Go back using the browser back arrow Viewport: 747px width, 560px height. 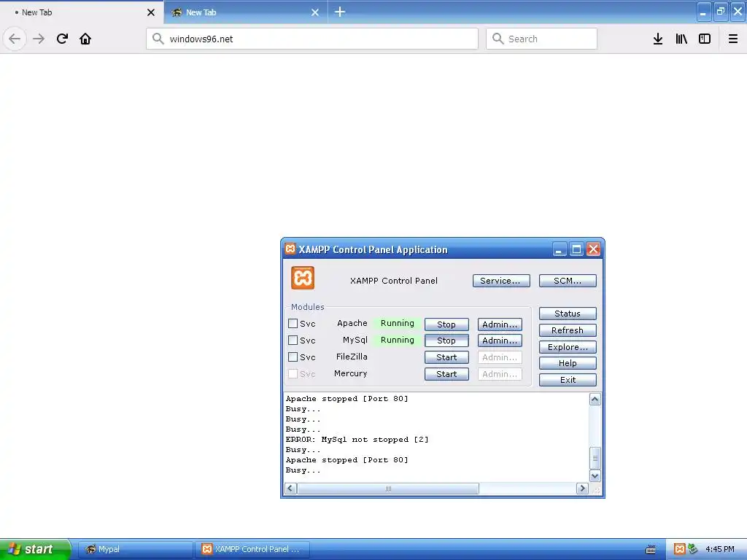(15, 39)
